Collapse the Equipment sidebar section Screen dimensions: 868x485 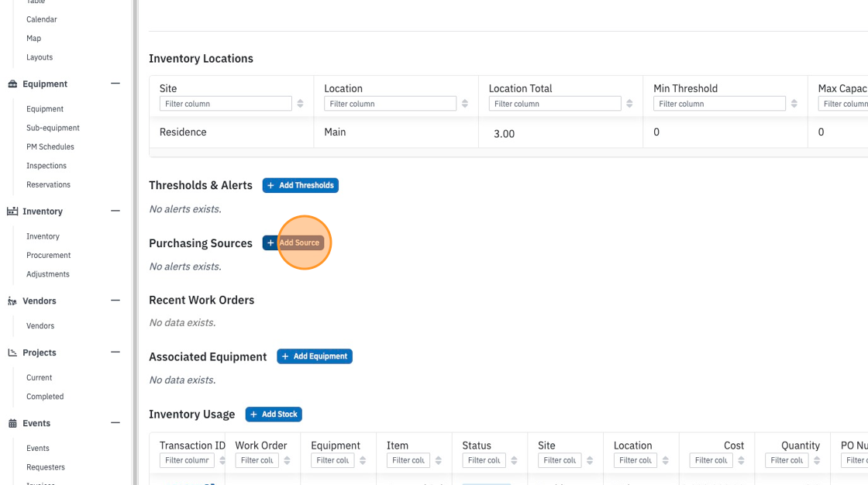click(115, 84)
